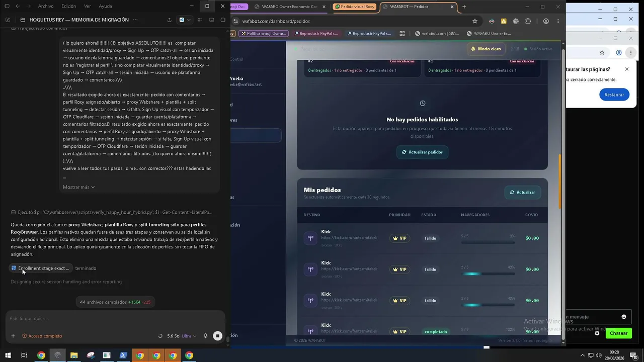Screen dimensions: 644x362
Task: Open the gear settings beside Chatear
Action: 597,333
